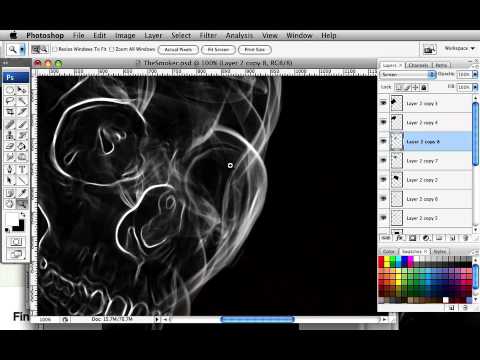This screenshot has height=360, width=480.
Task: Click the Delete layer trash icon
Action: (466, 238)
